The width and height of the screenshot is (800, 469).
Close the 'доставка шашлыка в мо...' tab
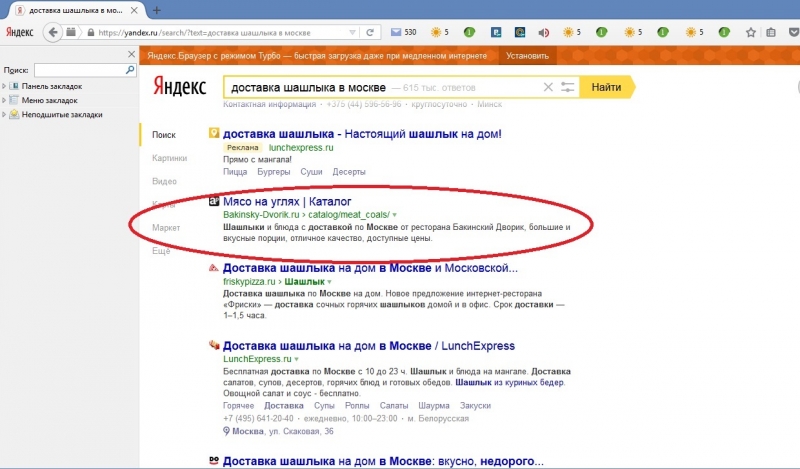134,10
